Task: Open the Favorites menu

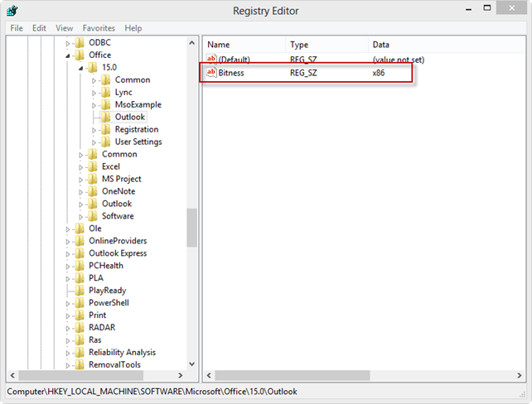Action: click(99, 28)
